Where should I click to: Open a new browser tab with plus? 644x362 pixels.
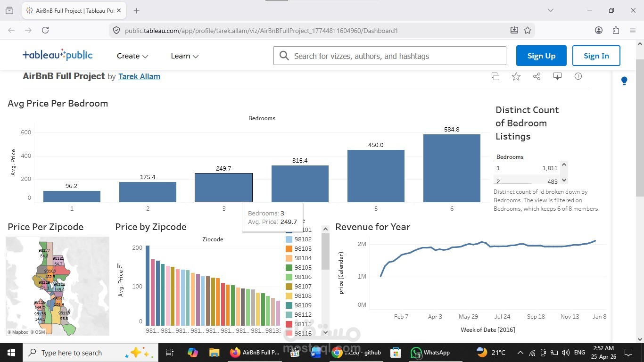point(136,10)
